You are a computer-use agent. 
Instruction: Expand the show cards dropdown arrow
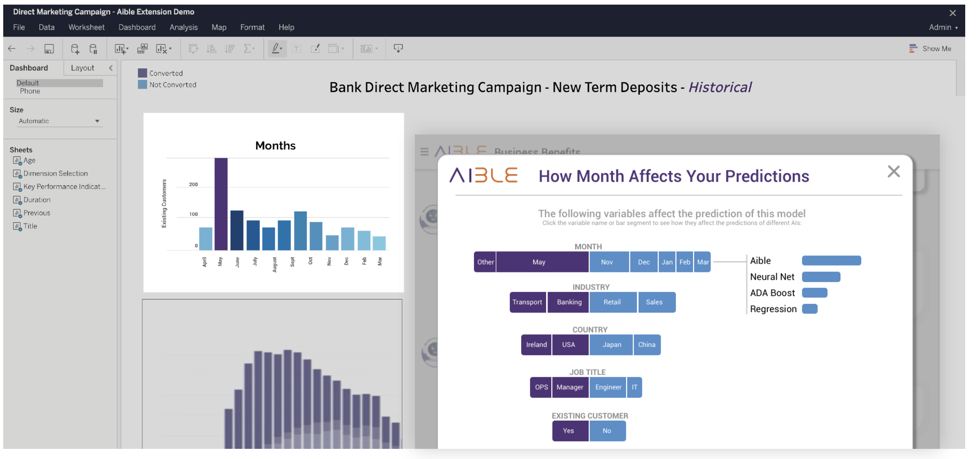[x=377, y=48]
